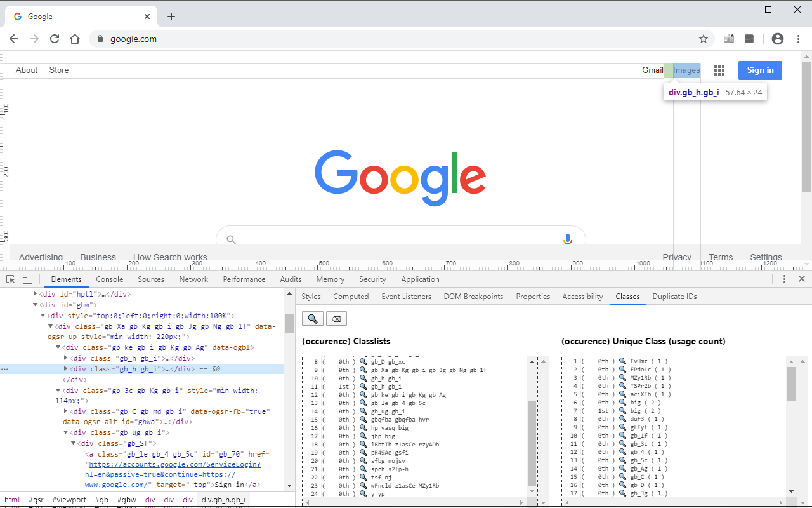Screen dimensions: 812x508
Task: Click the Sign in button
Action: click(x=760, y=70)
